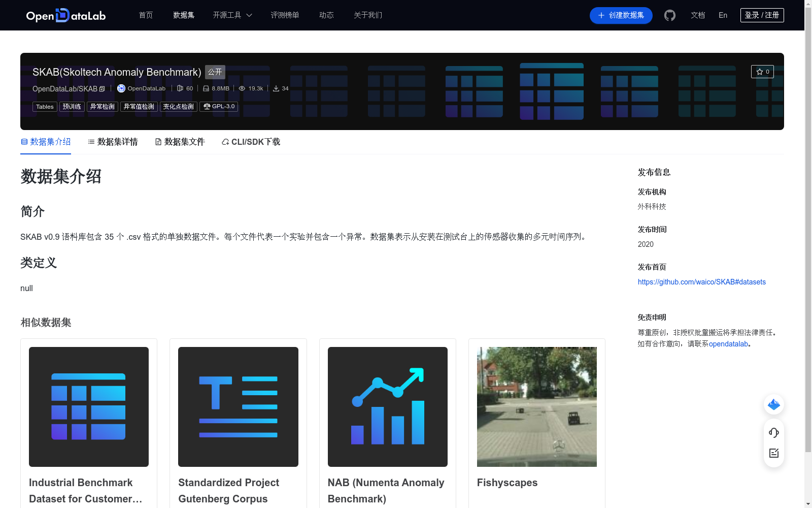812x508 pixels.
Task: Click the 登录 / 注册 button
Action: tap(762, 15)
